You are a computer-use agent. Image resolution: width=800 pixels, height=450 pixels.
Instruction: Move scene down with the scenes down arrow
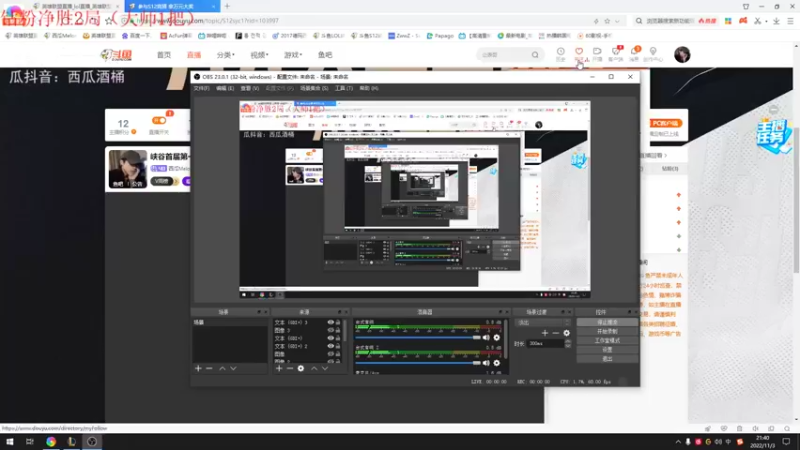(233, 368)
